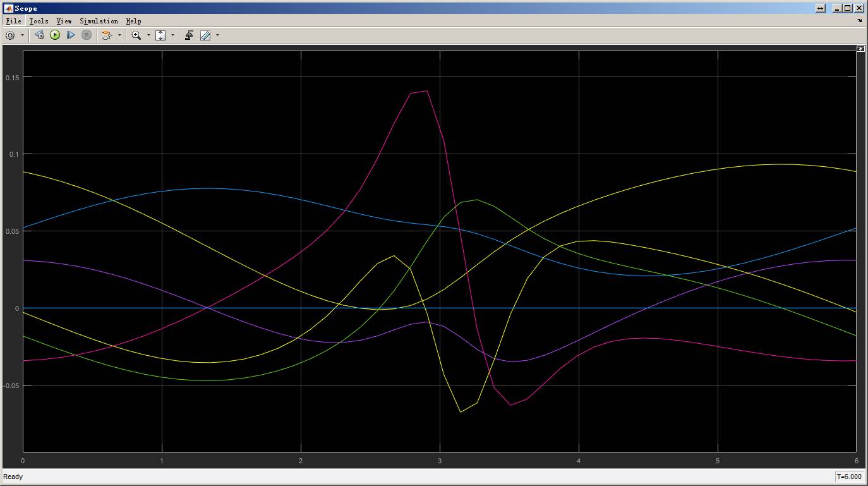This screenshot has height=486, width=868.
Task: Click the -0.05 y-axis label
Action: pyautogui.click(x=11, y=386)
